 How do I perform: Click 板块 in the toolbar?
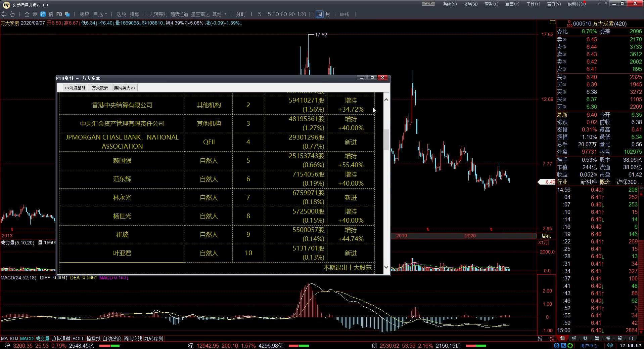pyautogui.click(x=84, y=14)
